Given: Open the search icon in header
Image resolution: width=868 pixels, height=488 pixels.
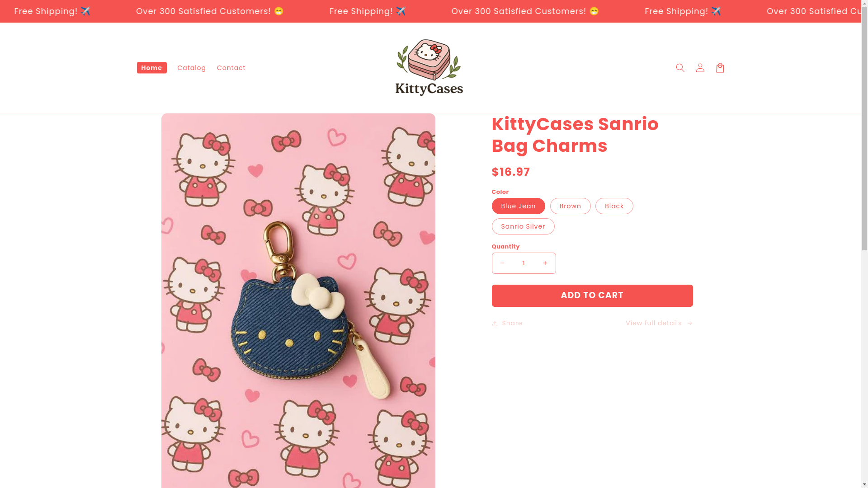Looking at the screenshot, I should pos(680,68).
